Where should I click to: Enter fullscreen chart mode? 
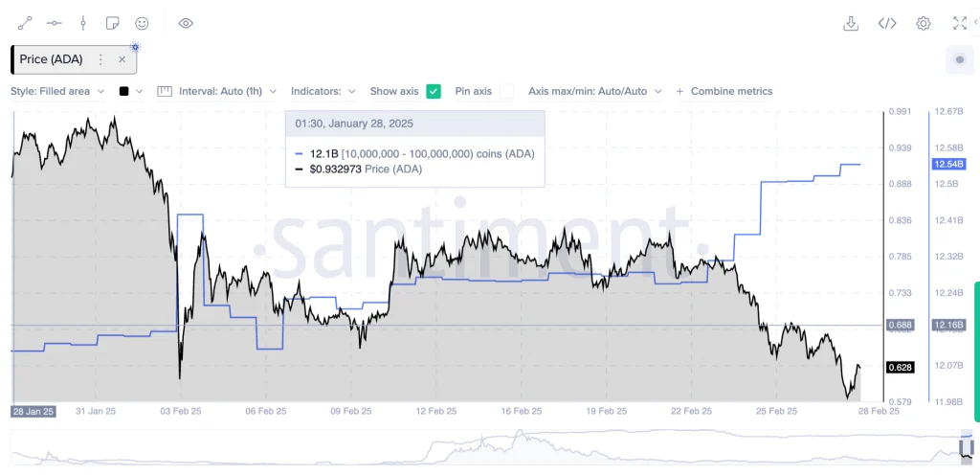pos(959,24)
